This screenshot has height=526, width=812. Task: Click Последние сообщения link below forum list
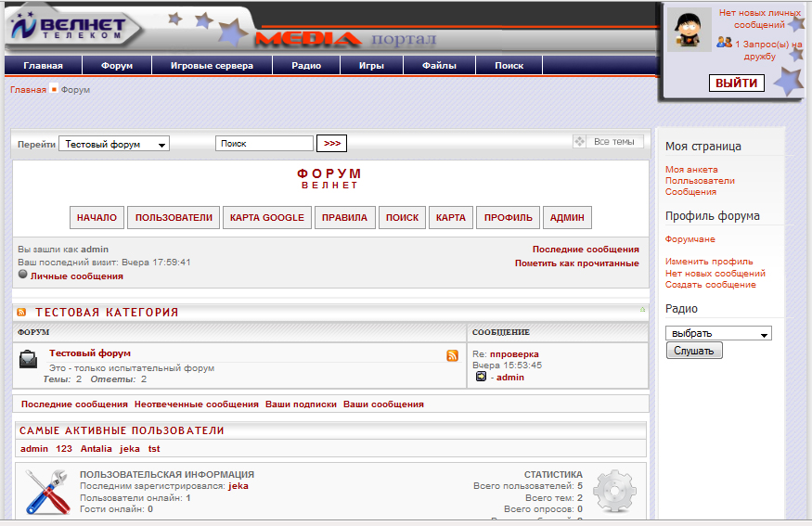[x=74, y=404]
